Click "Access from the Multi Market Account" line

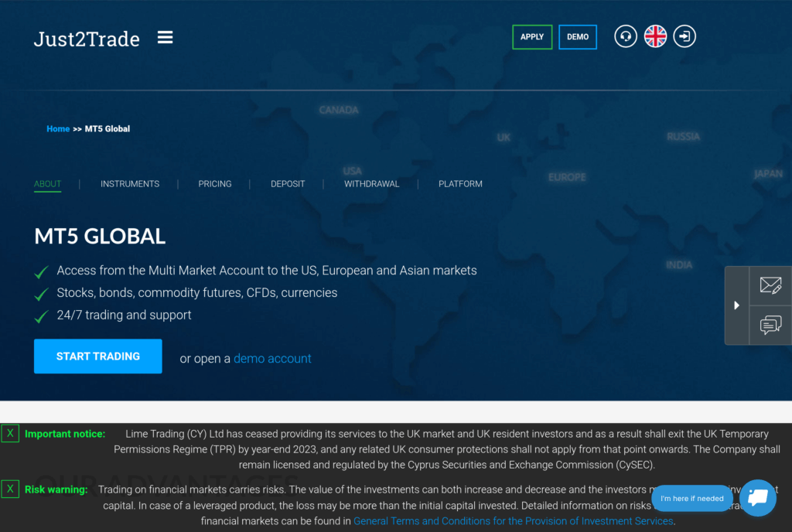click(267, 271)
